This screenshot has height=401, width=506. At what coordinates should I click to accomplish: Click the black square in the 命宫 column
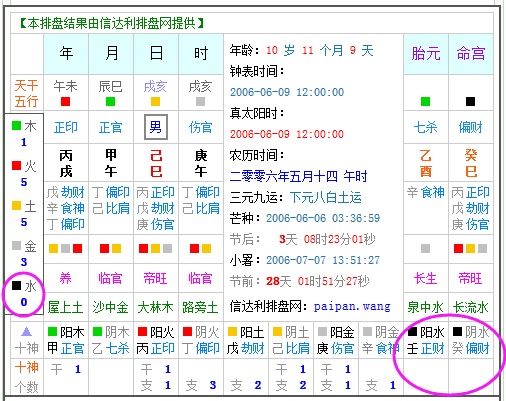(470, 101)
